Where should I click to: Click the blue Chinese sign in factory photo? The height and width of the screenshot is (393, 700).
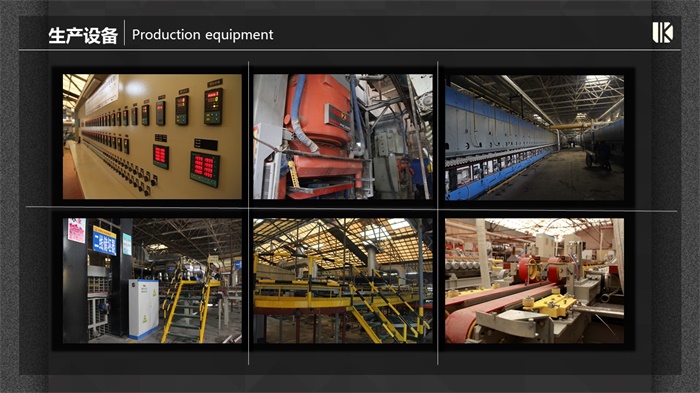tap(104, 241)
